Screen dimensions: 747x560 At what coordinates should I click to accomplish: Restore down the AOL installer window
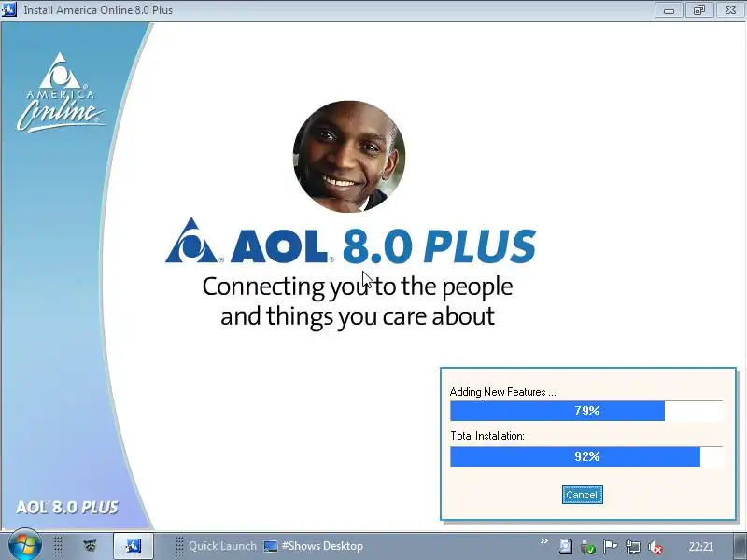(x=698, y=9)
